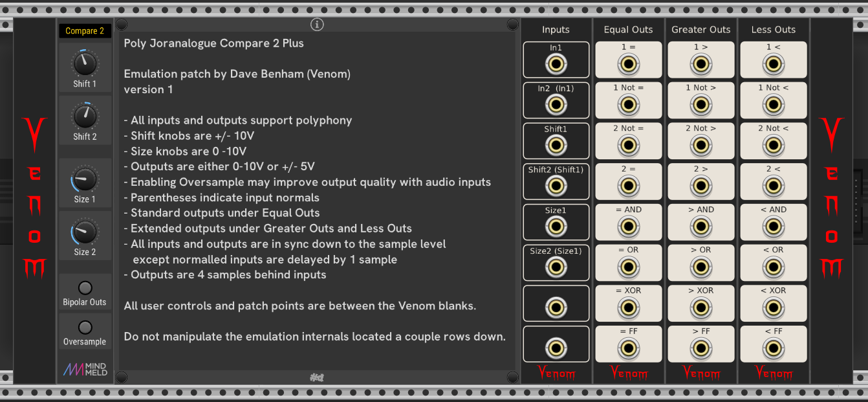The height and width of the screenshot is (402, 868).
Task: Click 'Emulation patch by Dave Benham (Venom)' text
Action: click(237, 74)
